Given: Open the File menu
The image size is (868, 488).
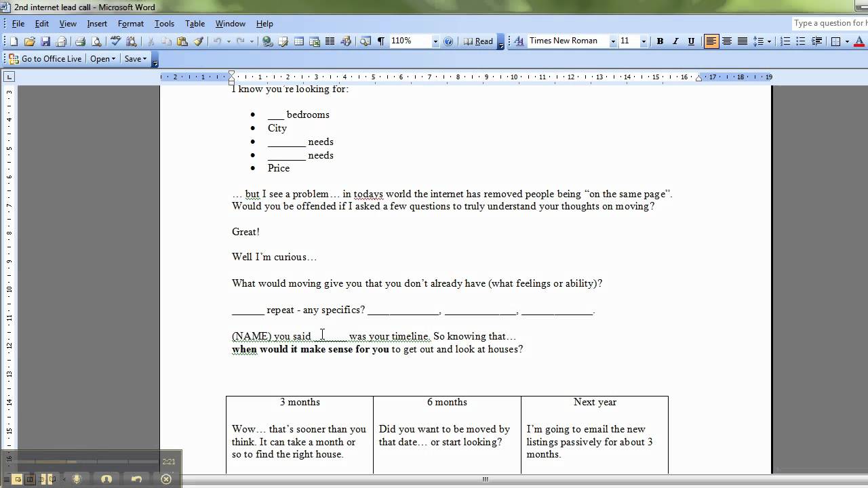Looking at the screenshot, I should (18, 24).
